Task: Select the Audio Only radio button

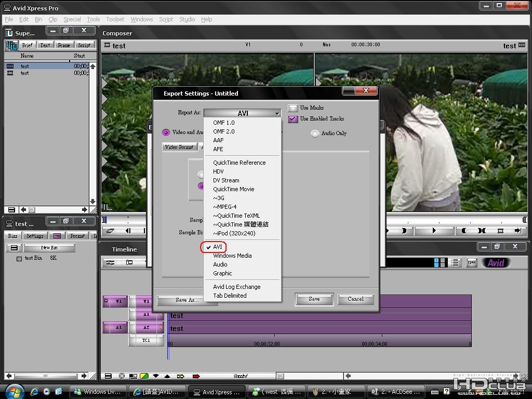Action: point(315,134)
